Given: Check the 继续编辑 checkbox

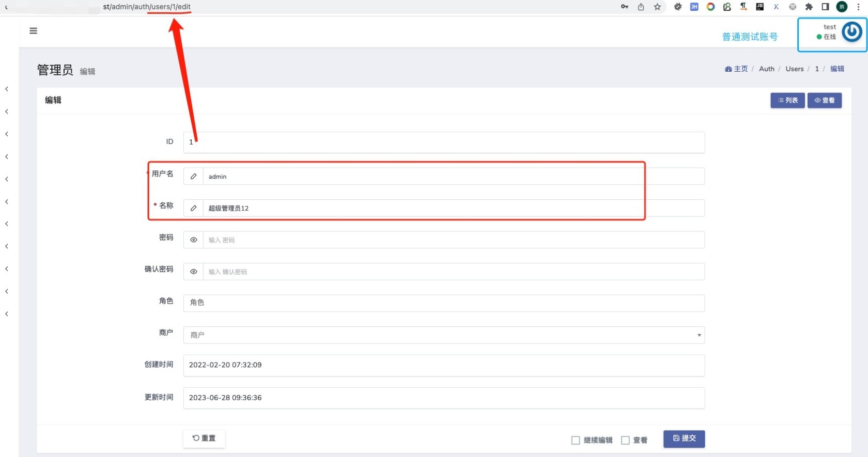Looking at the screenshot, I should click(576, 440).
